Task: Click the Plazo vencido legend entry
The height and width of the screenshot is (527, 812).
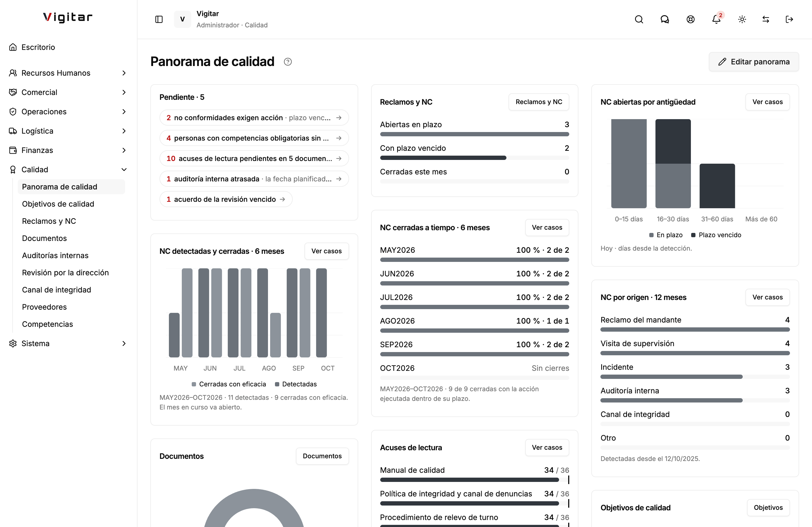Action: 716,235
